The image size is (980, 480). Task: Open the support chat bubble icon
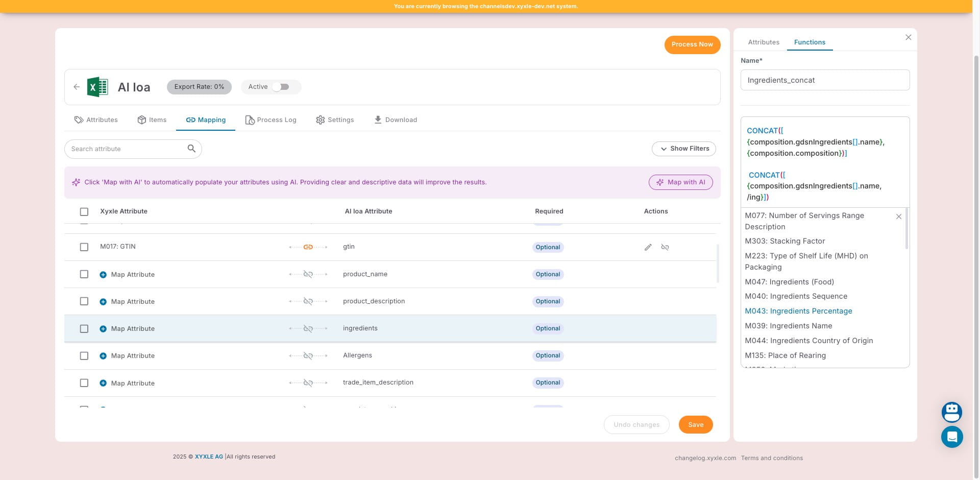click(x=951, y=437)
